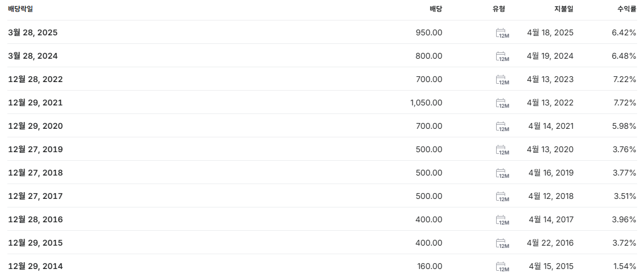Click the 12M icon in the 12월 27, 2019 row
This screenshot has width=644, height=273.
502,150
